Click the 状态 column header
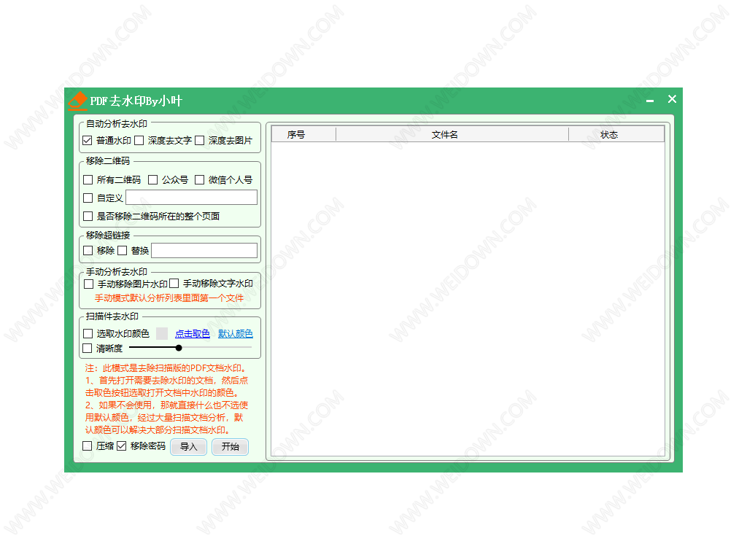Image resolution: width=747 pixels, height=560 pixels. click(x=616, y=135)
